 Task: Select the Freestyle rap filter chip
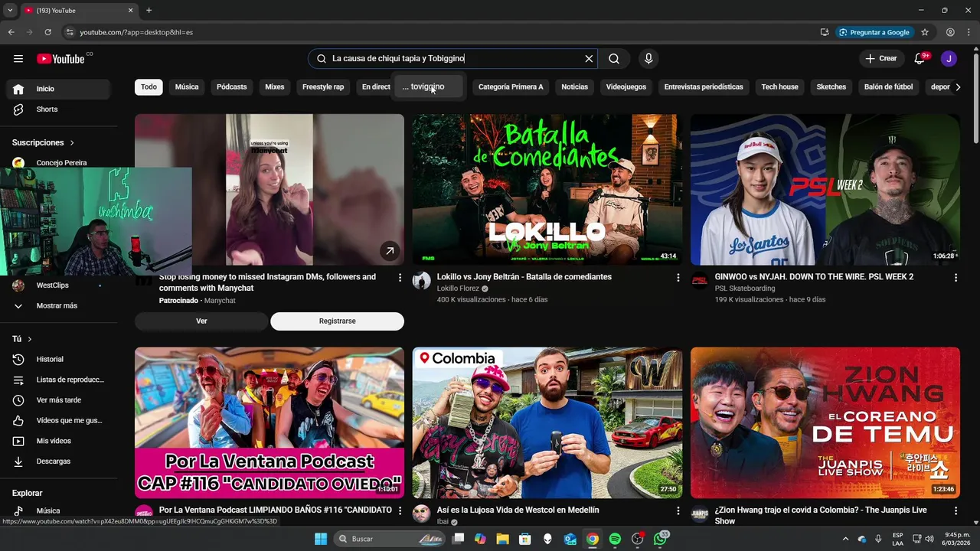point(323,87)
